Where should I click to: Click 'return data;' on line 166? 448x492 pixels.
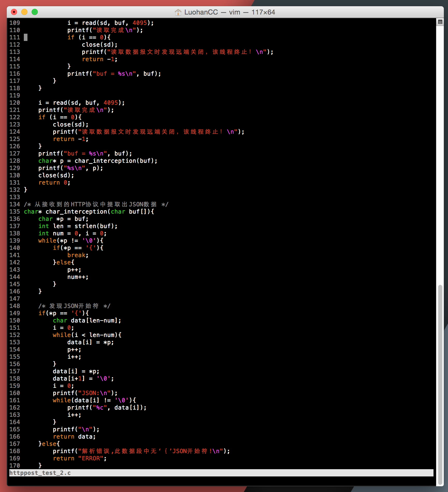click(x=74, y=437)
